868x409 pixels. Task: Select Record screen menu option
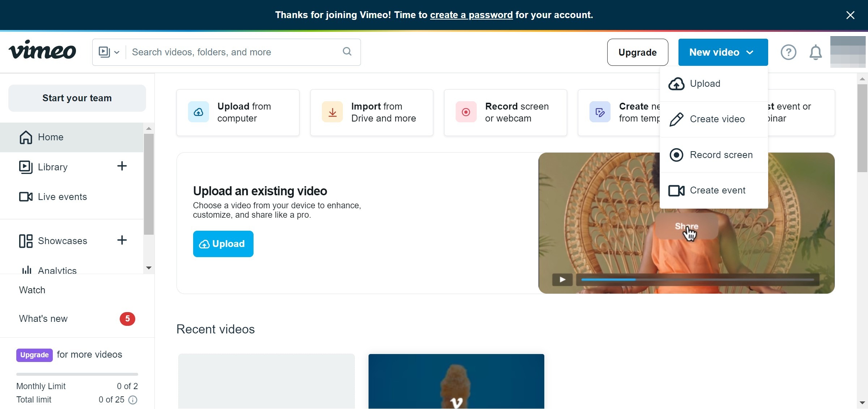[721, 155]
